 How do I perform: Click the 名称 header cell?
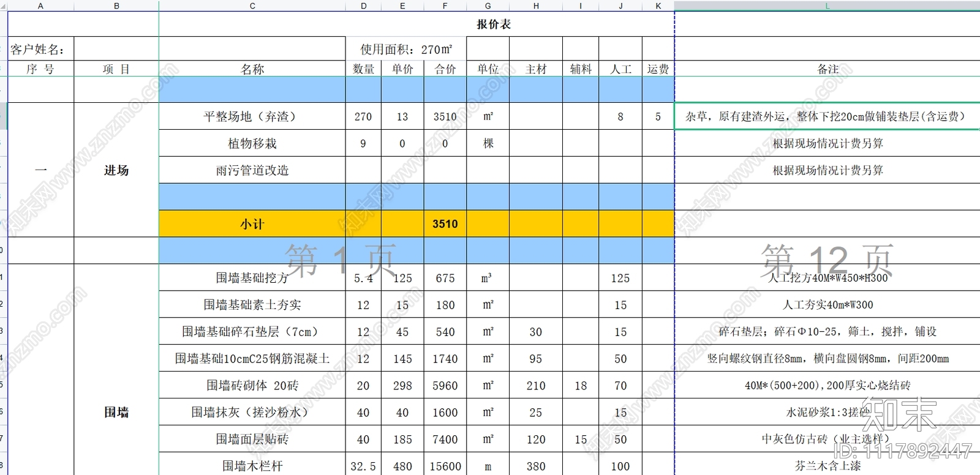[252, 69]
